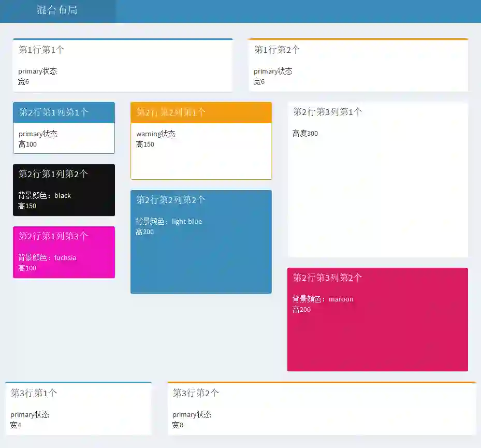Click 宽6 in the 第1行第2个 box
This screenshot has width=481, height=448.
[x=259, y=82]
